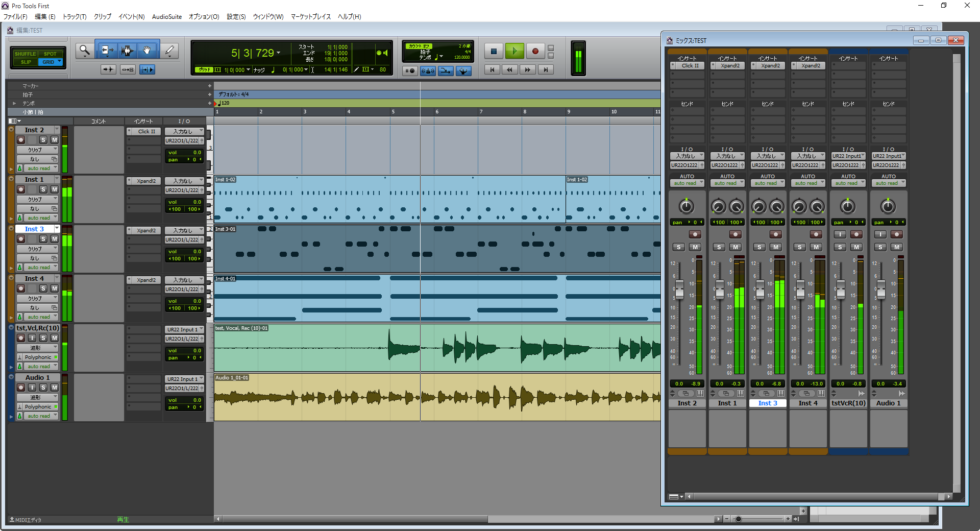Record-enable Inst 4 channel in Mix window

pos(816,234)
